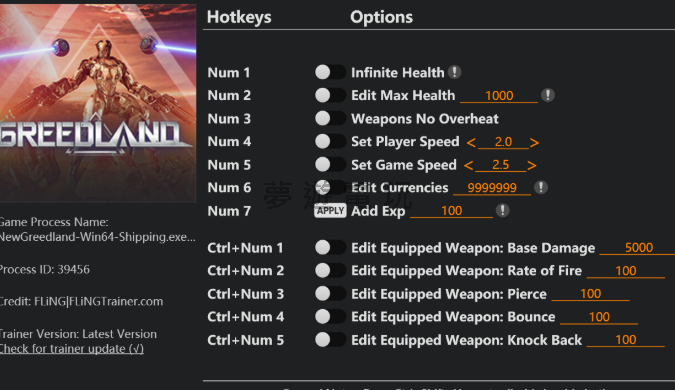Enable Edit Equipped Weapon: Knock Back switch
Image resolution: width=675 pixels, height=390 pixels.
[330, 340]
